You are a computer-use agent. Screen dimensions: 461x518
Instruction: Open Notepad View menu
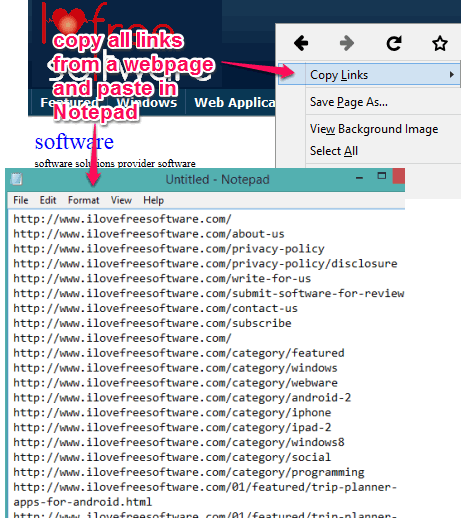[x=121, y=200]
